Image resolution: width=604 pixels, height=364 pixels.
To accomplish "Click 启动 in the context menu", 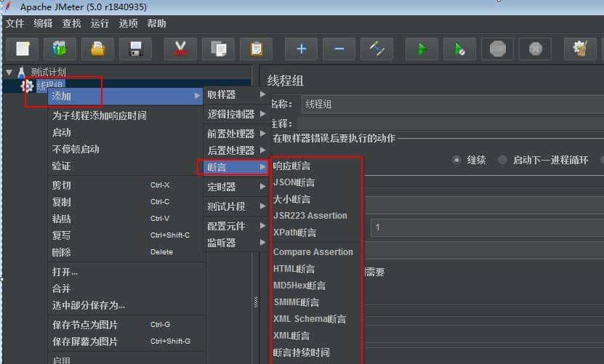I will 62,132.
